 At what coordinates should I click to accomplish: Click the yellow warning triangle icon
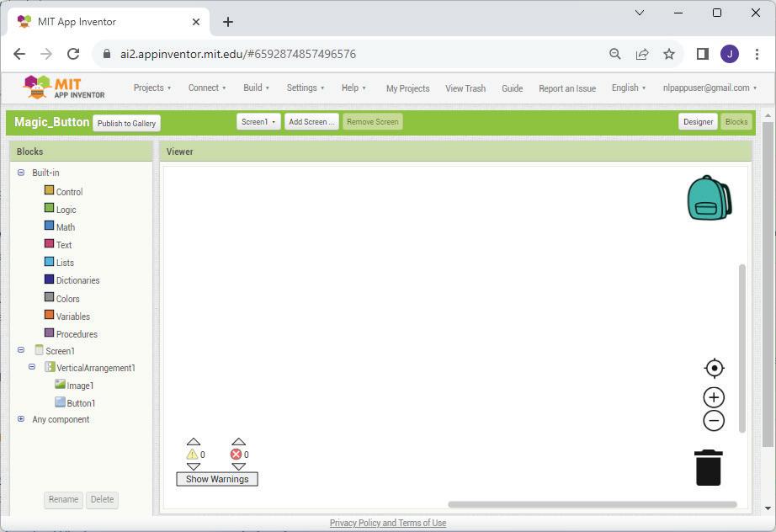pyautogui.click(x=192, y=455)
